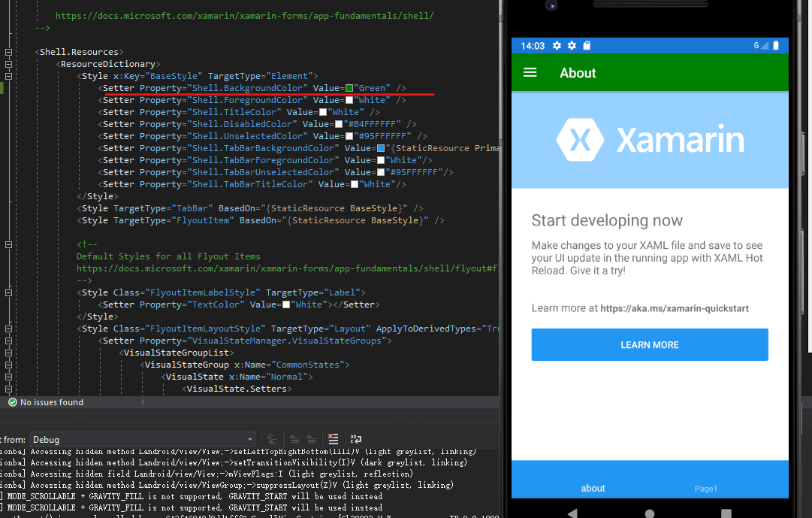Click the SD card icon in the status bar
The height and width of the screenshot is (518, 812).
pyautogui.click(x=587, y=46)
